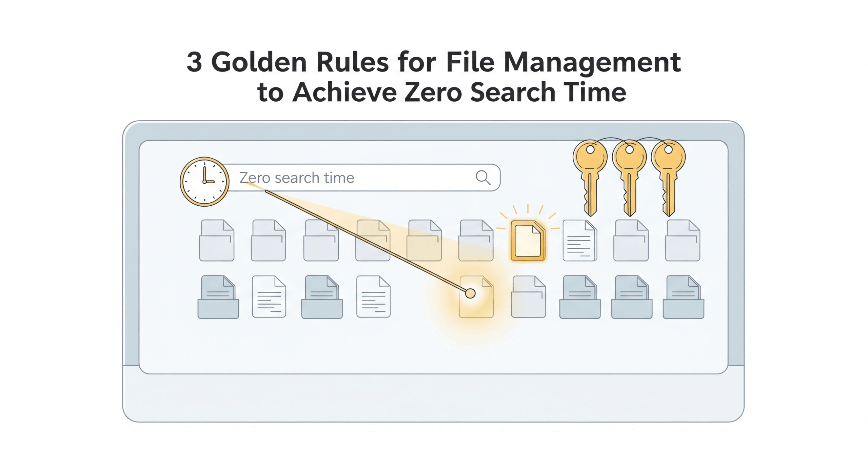The width and height of the screenshot is (868, 473).
Task: Open the lined text document in top row
Action: pyautogui.click(x=579, y=241)
